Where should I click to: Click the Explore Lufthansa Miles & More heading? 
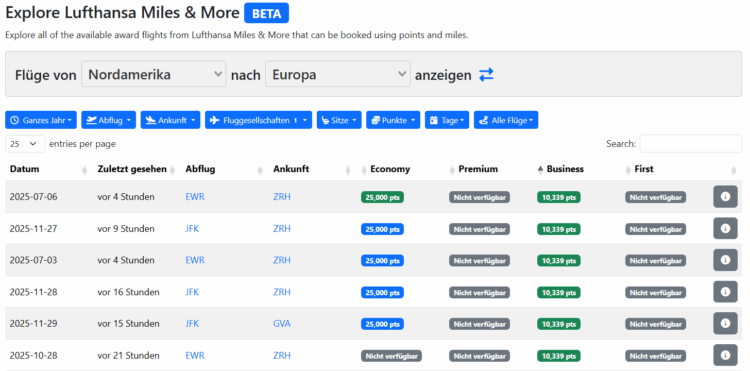pyautogui.click(x=122, y=13)
